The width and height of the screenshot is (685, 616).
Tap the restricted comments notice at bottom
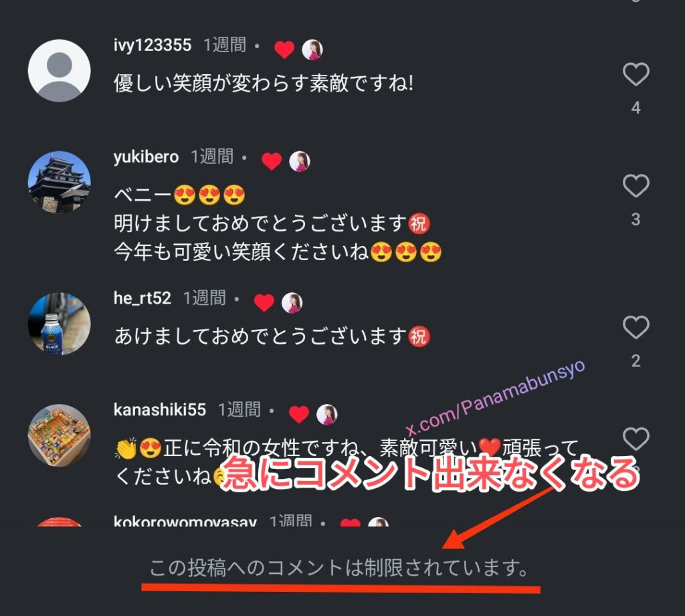click(x=339, y=568)
